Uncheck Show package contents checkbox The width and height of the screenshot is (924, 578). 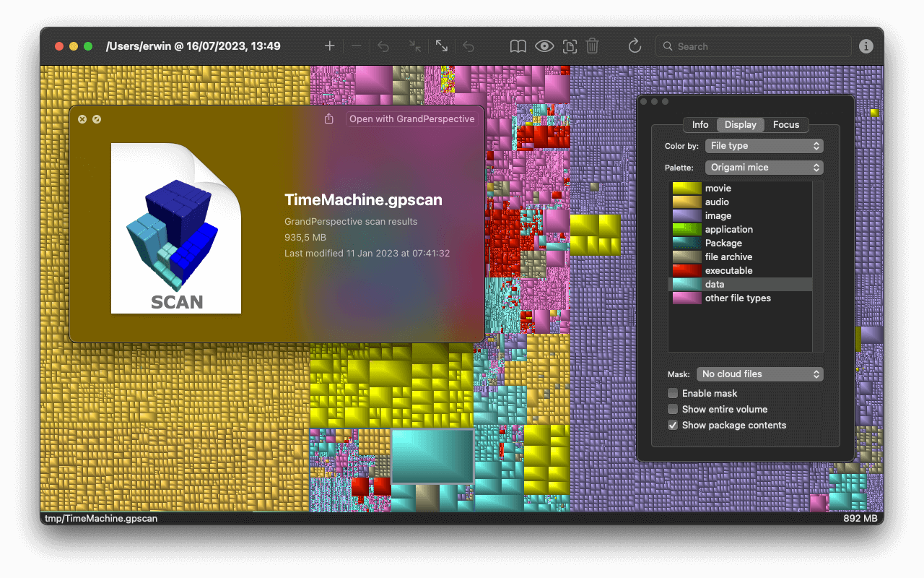[673, 426]
